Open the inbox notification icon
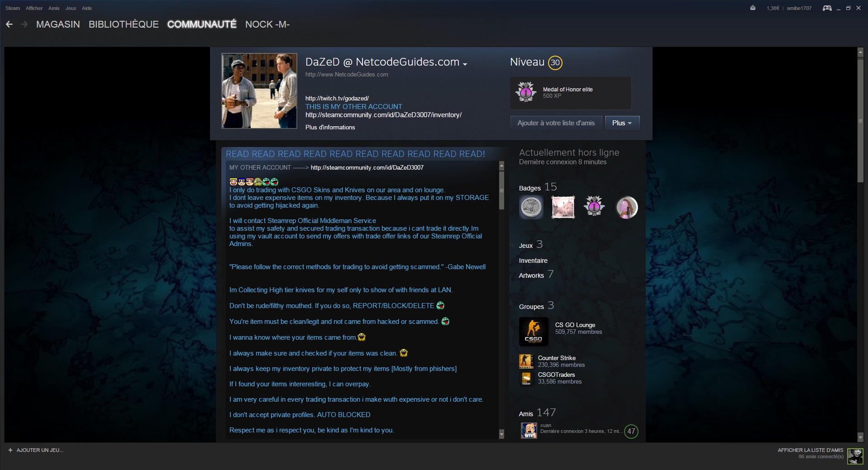 coord(753,8)
